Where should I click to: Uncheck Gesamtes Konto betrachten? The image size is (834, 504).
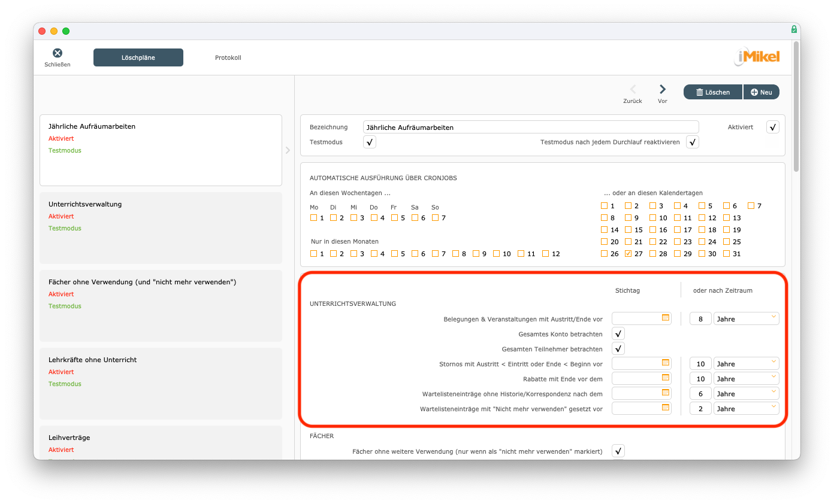point(618,333)
